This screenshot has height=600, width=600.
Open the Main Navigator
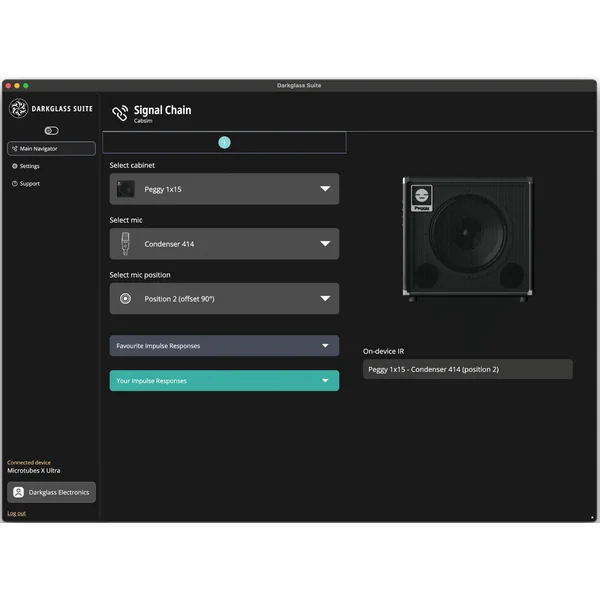(x=51, y=148)
